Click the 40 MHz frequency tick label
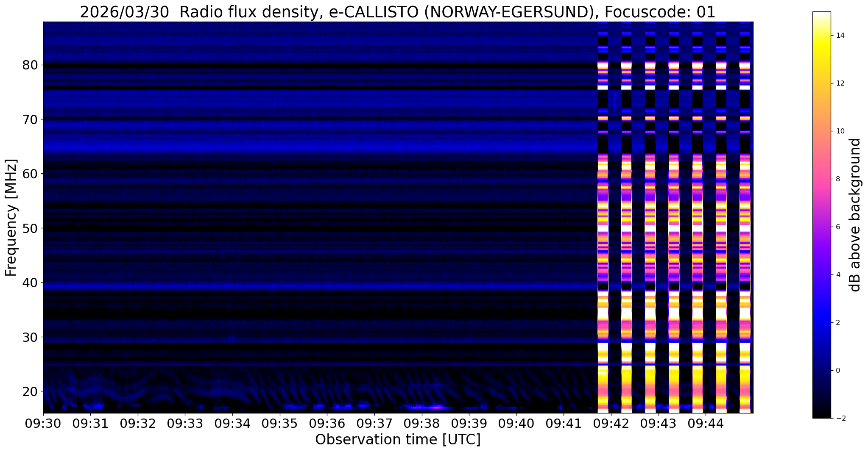The height and width of the screenshot is (452, 868). tap(31, 283)
